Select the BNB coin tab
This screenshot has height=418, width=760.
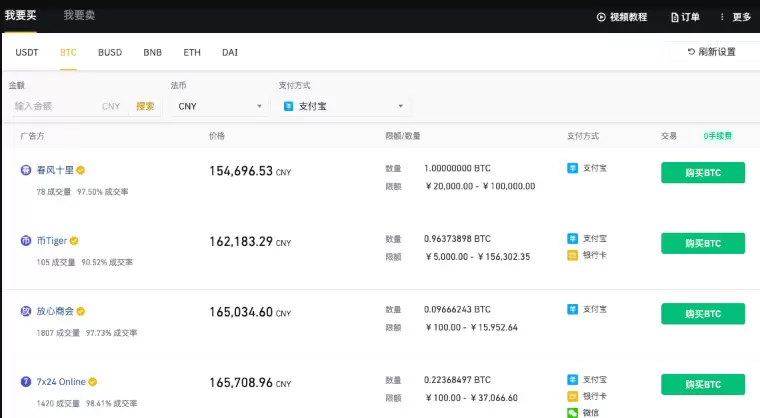(153, 52)
